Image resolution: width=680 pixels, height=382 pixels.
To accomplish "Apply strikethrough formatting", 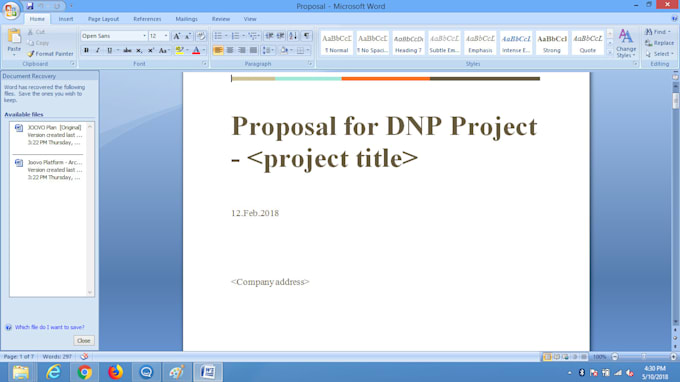I will (x=127, y=50).
